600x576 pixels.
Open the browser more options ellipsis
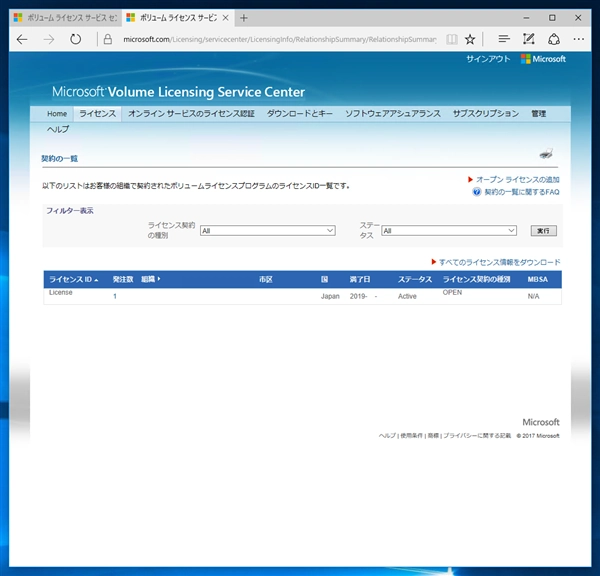tap(579, 39)
